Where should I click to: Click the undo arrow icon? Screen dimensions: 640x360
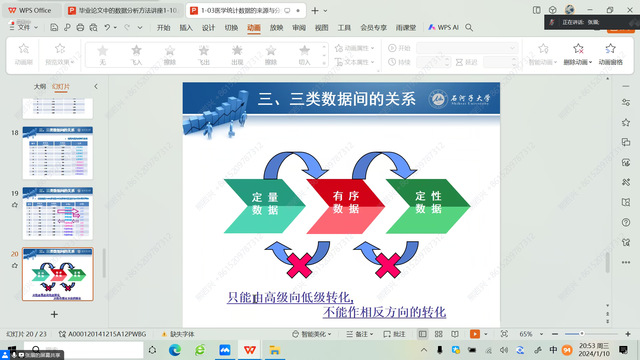(107, 27)
